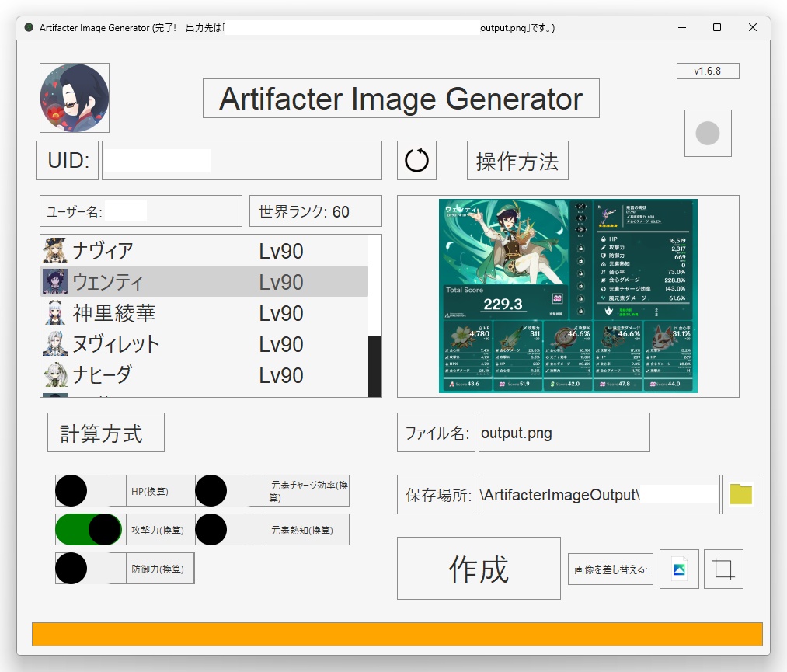Open the generated Venti build card preview
Viewport: 787px width, 672px height.
568,296
